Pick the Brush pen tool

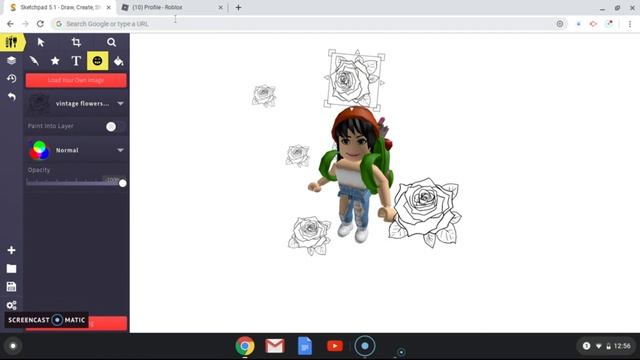click(x=34, y=61)
